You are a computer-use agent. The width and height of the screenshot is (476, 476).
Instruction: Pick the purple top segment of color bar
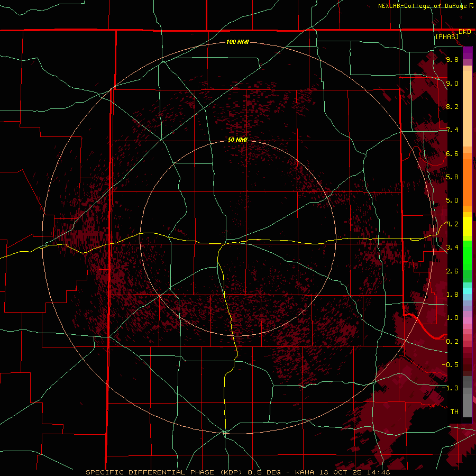(x=467, y=53)
